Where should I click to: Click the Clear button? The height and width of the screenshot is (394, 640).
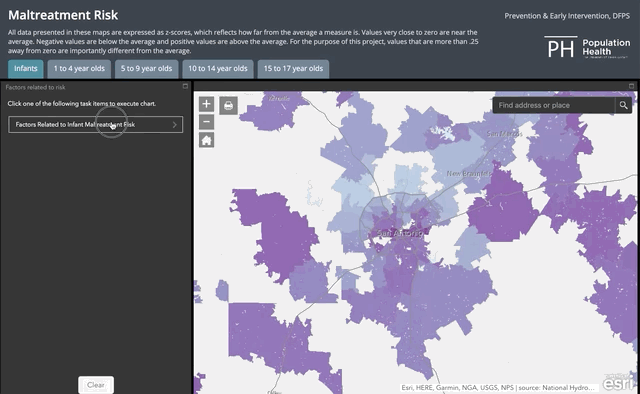tap(96, 385)
